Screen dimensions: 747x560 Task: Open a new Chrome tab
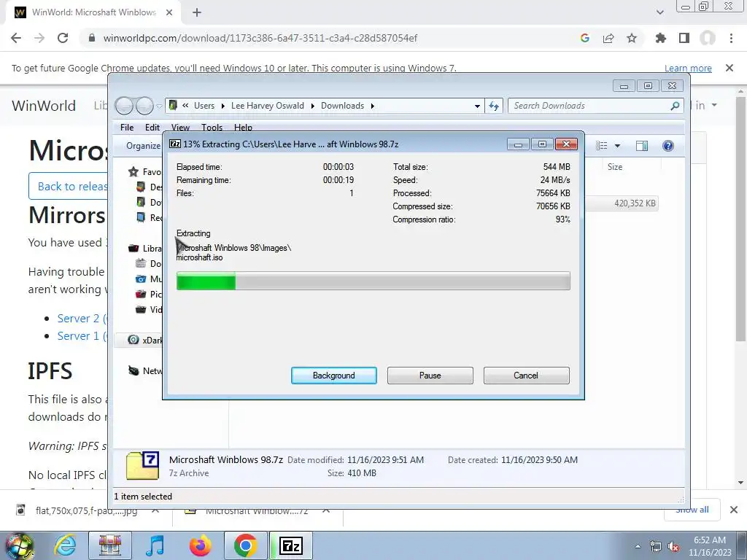click(197, 13)
